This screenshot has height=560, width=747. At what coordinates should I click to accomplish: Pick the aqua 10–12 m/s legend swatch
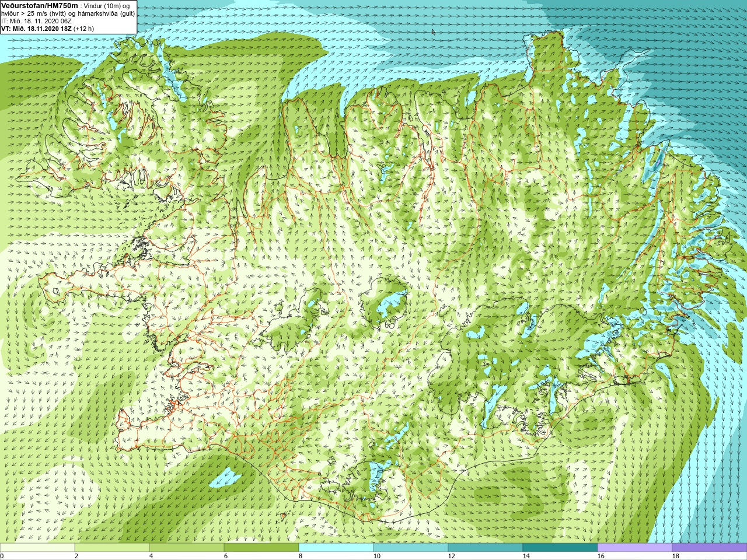[411, 548]
